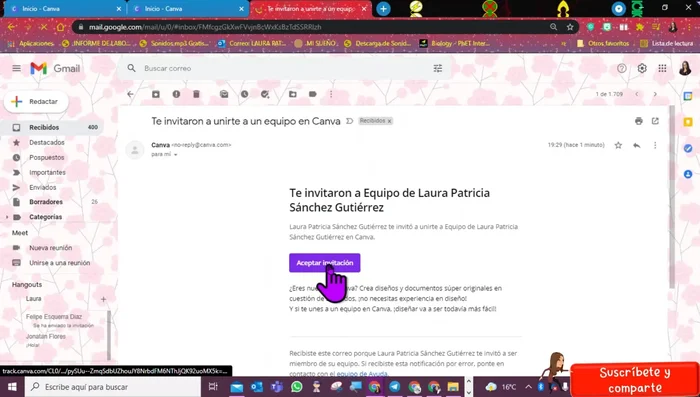Open the three-dot message options menu beside reply
This screenshot has width=700, height=397.
tap(655, 145)
